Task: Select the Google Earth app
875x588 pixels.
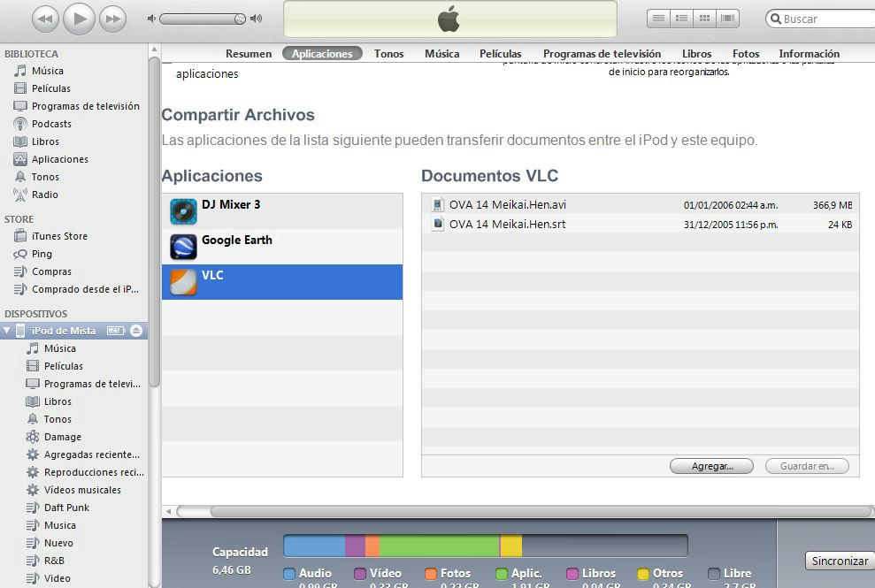Action: pos(282,247)
